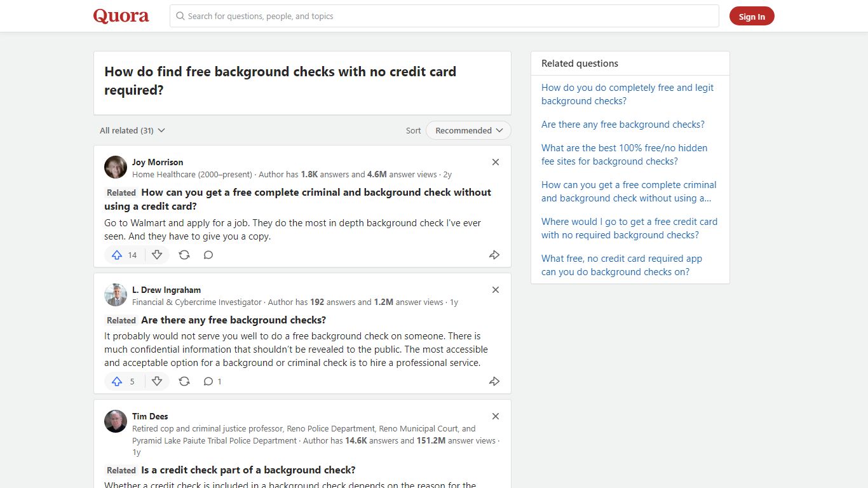Reshare L. Drew Ingraham's answer
868x488 pixels.
click(184, 381)
